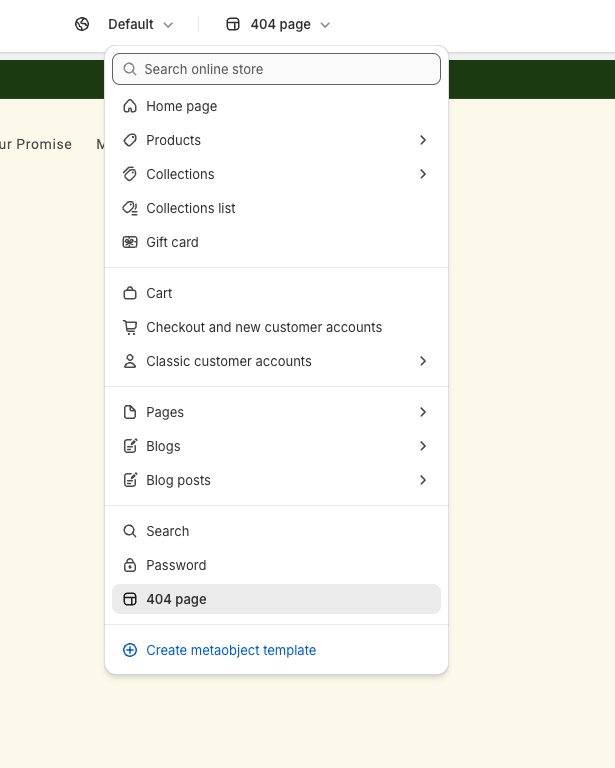
Task: Expand the Collections submenu arrow
Action: (423, 174)
